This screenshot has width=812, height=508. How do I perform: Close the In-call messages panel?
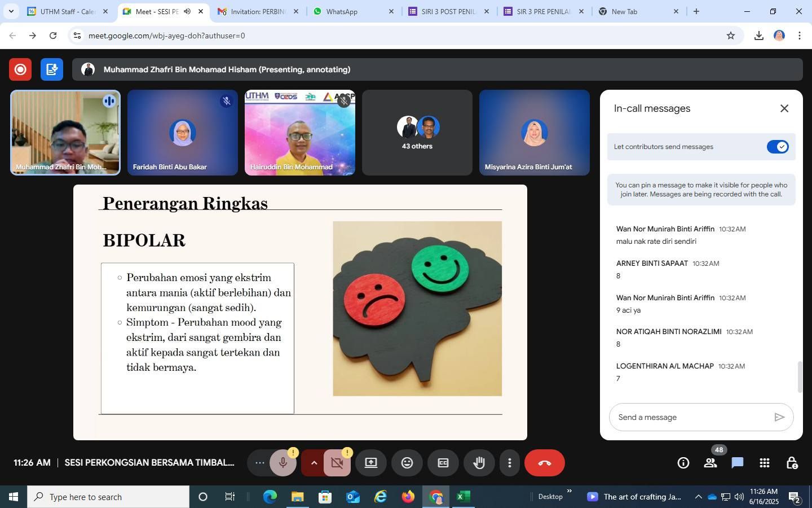pos(784,108)
